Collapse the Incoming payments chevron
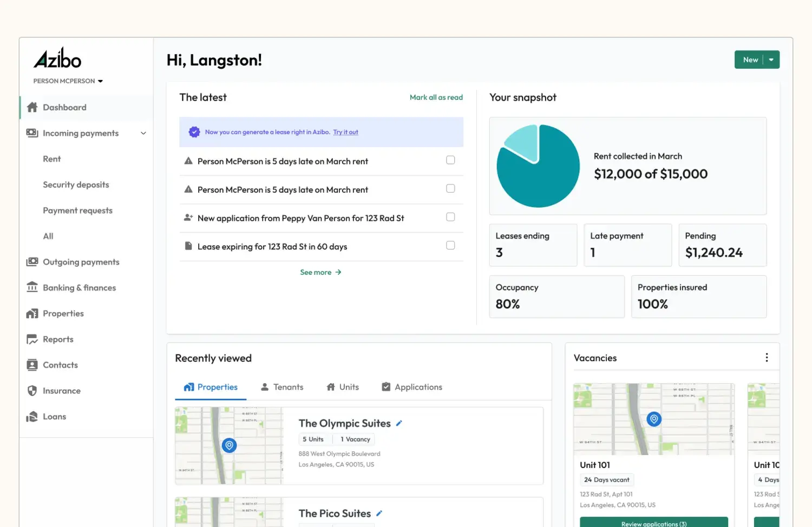 coord(143,133)
